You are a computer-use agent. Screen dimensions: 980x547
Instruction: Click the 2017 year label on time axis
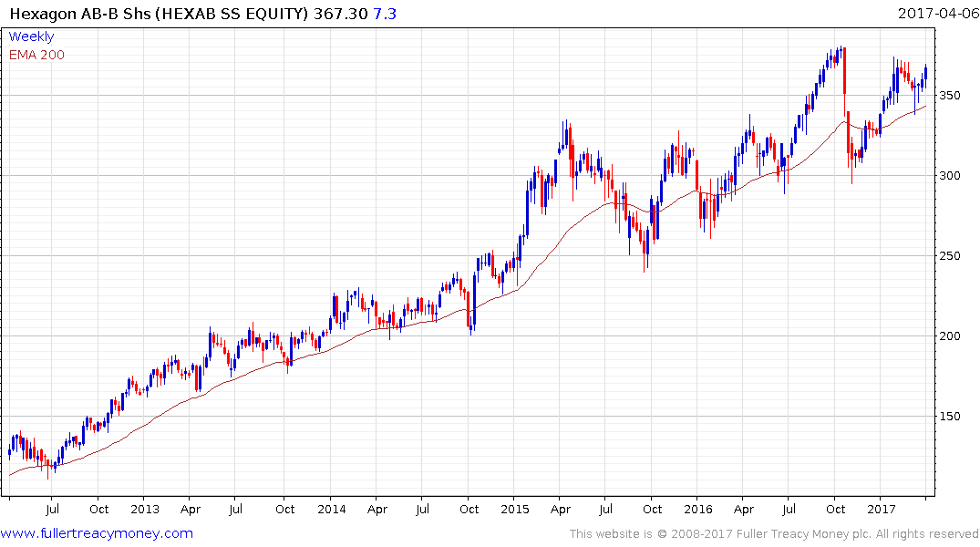(882, 509)
